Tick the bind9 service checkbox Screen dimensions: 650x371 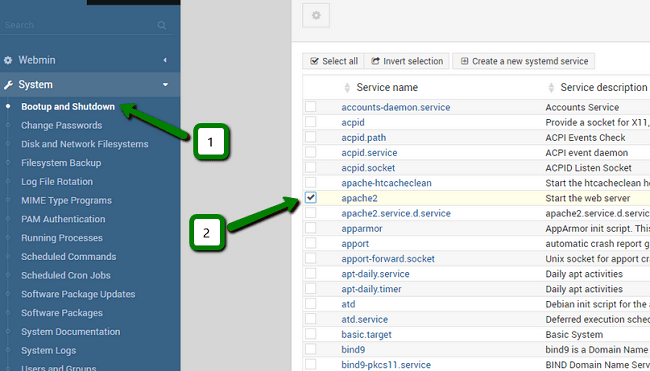point(310,349)
